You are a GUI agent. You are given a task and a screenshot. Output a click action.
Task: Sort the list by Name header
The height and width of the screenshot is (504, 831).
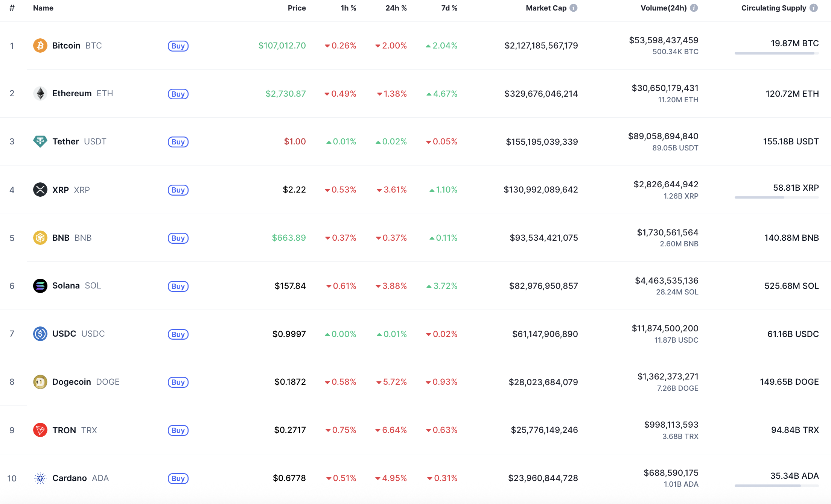click(x=43, y=8)
